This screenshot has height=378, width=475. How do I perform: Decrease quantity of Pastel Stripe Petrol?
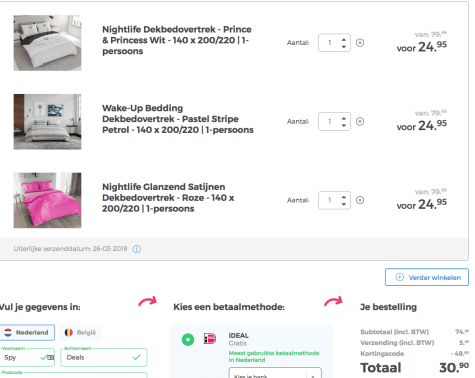pos(344,125)
